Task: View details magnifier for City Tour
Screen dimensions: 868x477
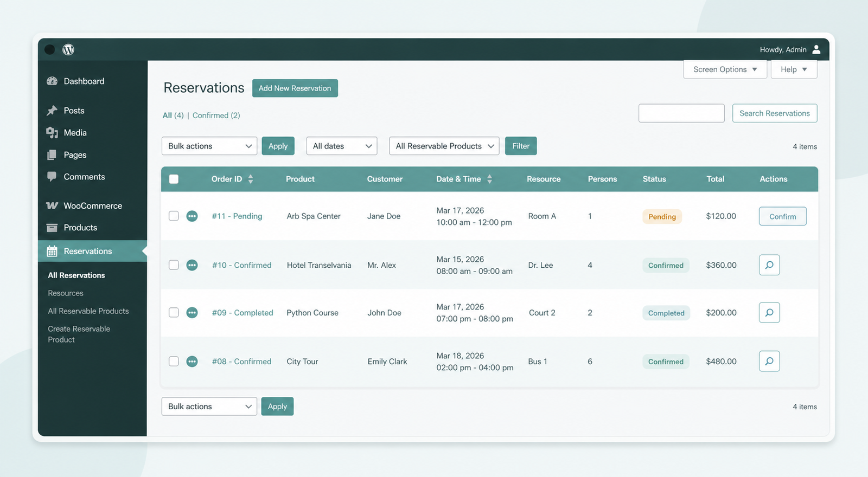Action: click(x=769, y=362)
